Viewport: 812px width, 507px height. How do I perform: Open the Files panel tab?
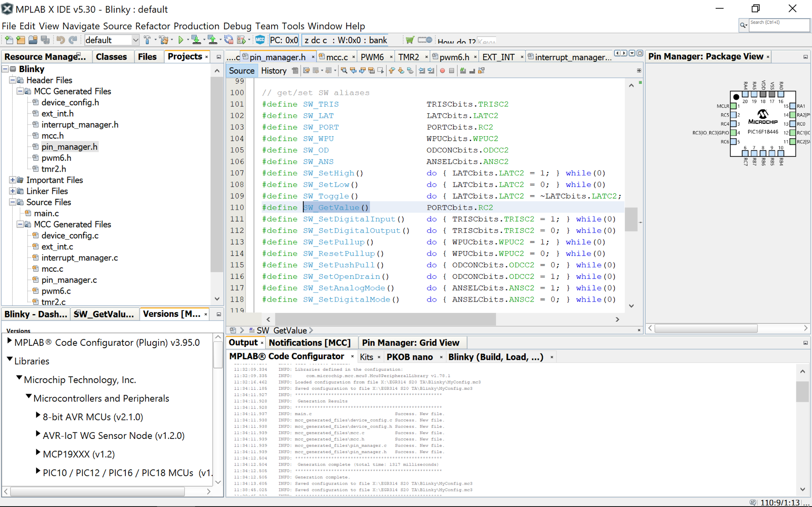[x=147, y=57]
